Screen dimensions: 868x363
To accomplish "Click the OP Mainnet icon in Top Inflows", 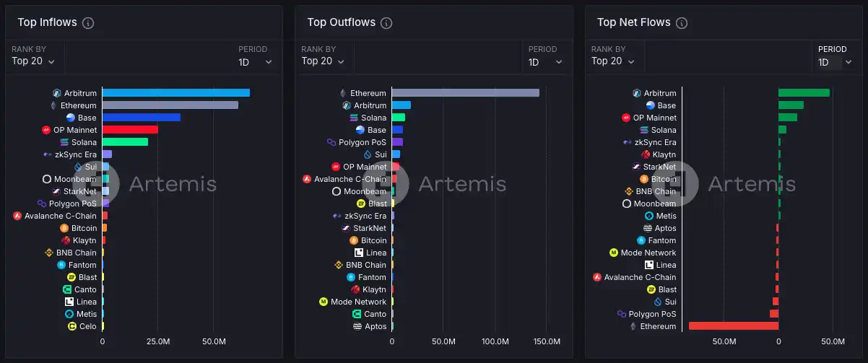I will click(46, 130).
